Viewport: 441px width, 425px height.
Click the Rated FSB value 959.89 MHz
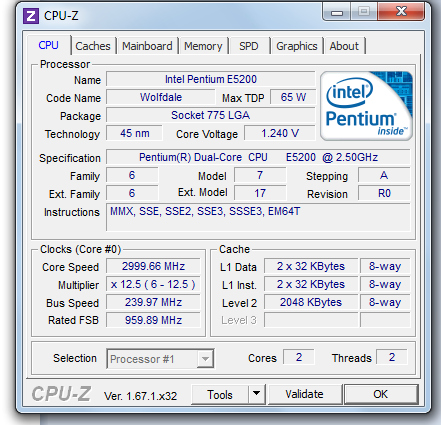tap(153, 320)
